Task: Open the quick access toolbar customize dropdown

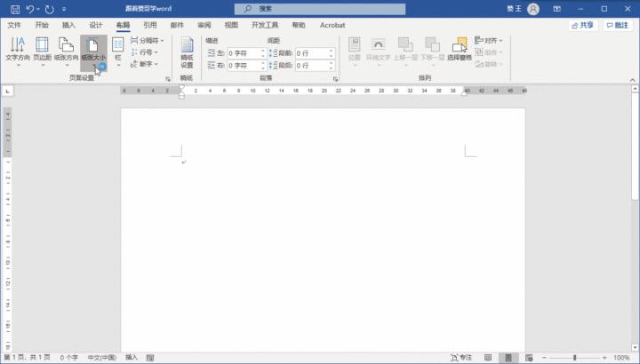Action: click(65, 9)
